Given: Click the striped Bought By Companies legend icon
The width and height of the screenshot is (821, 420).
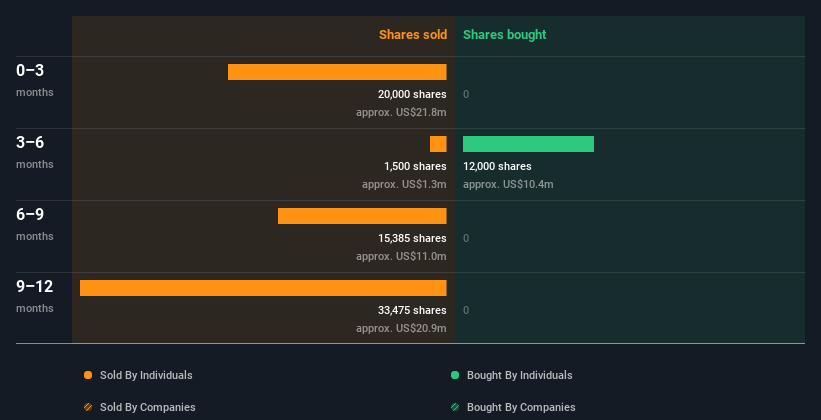Looking at the screenshot, I should (455, 407).
